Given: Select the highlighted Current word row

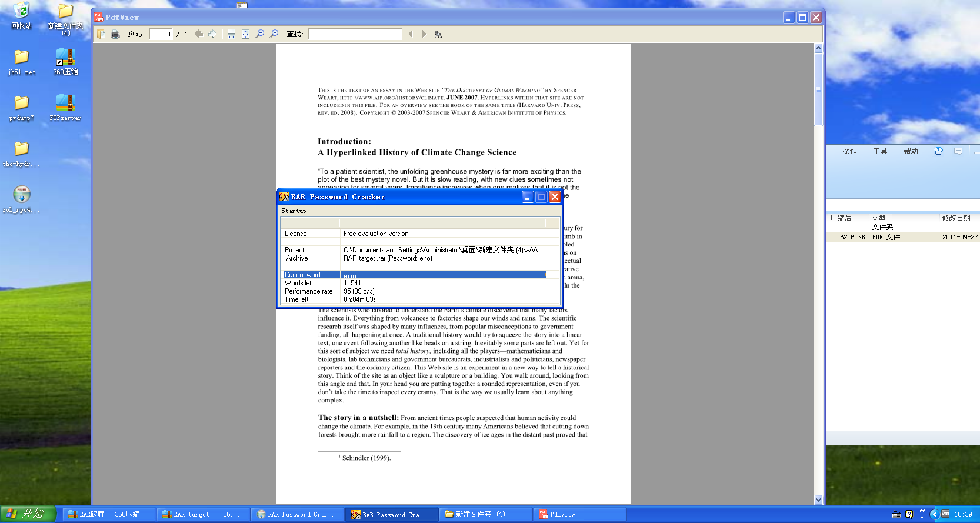Looking at the screenshot, I should point(414,275).
